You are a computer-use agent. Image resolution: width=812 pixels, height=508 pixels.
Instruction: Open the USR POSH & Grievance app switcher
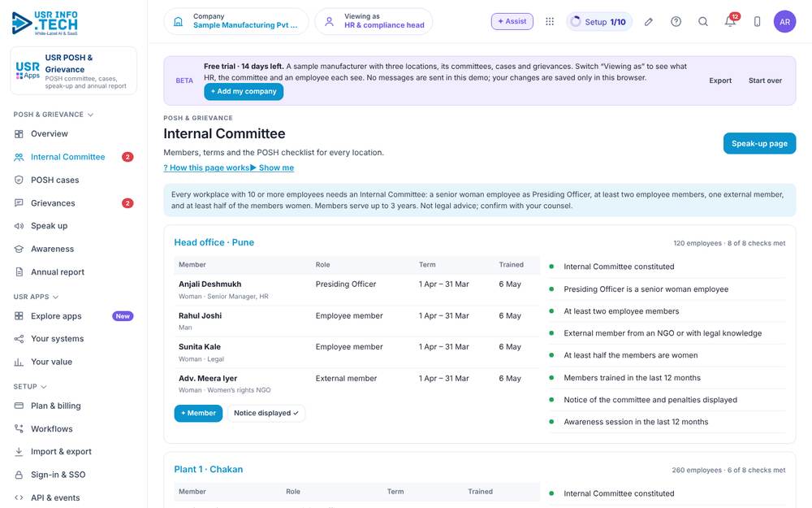click(74, 71)
